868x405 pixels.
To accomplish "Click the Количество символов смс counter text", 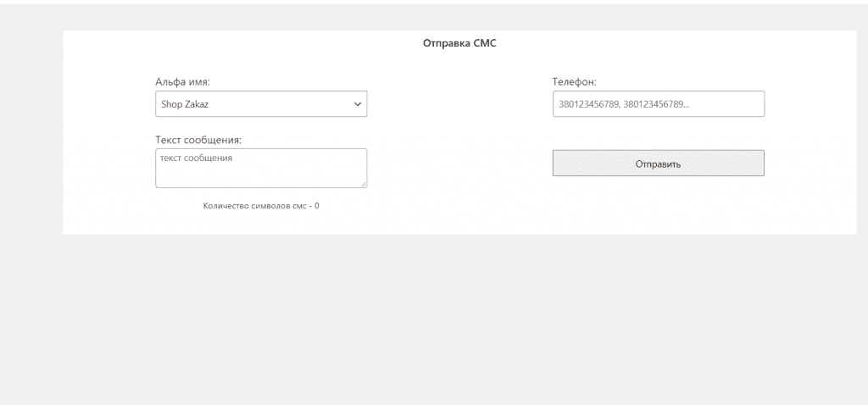I will pos(261,206).
